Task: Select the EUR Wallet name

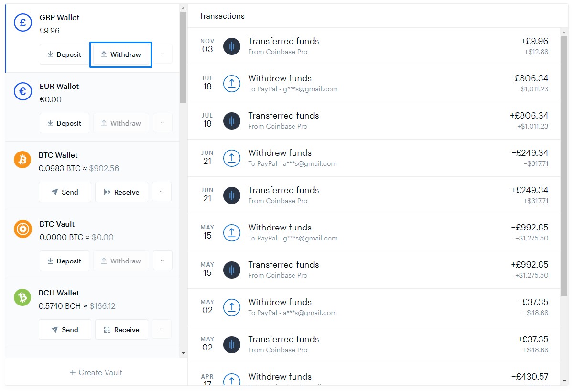Action: (59, 86)
